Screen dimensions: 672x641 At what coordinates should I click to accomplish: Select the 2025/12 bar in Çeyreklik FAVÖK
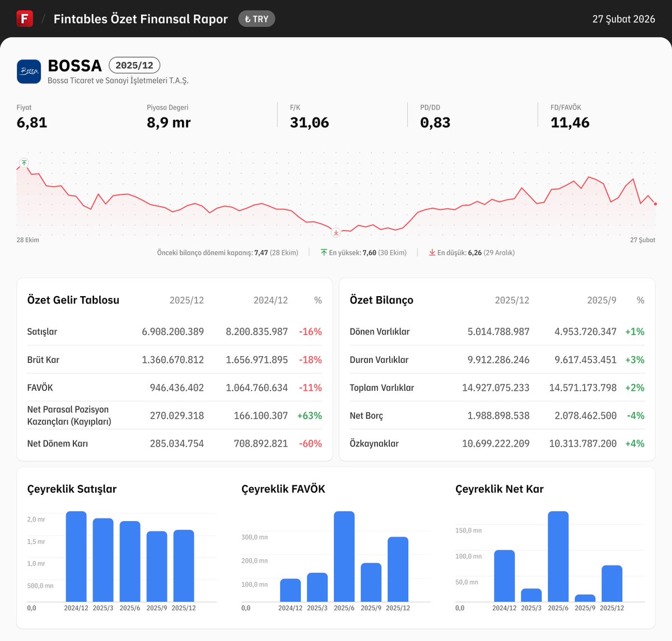tap(398, 569)
